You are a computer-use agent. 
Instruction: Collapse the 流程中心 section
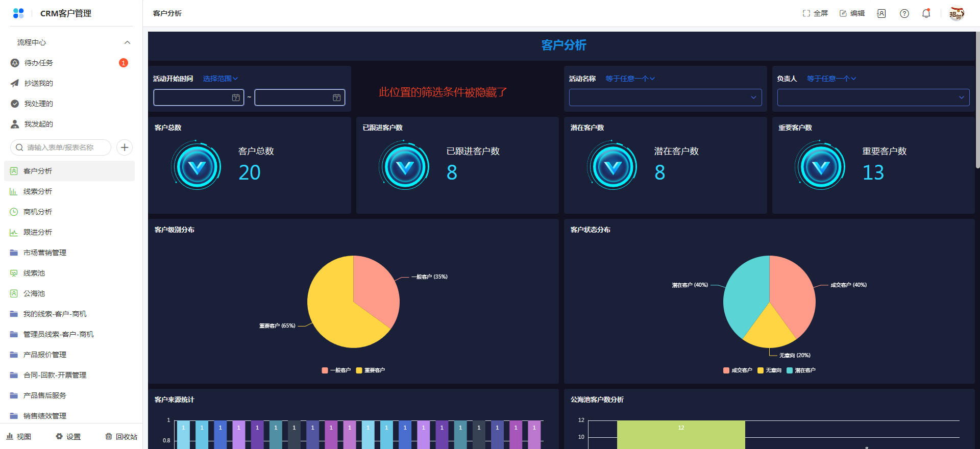[x=127, y=42]
